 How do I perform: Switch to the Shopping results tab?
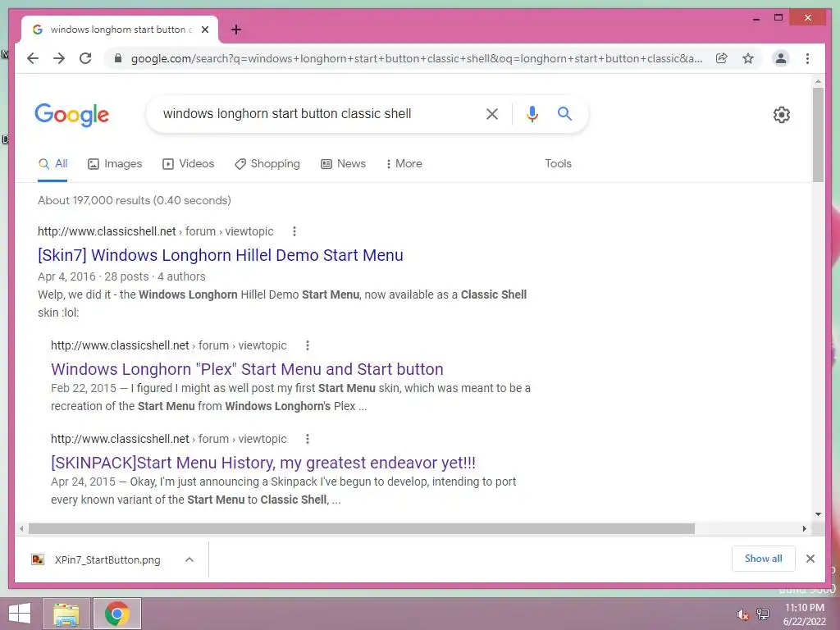pyautogui.click(x=267, y=164)
